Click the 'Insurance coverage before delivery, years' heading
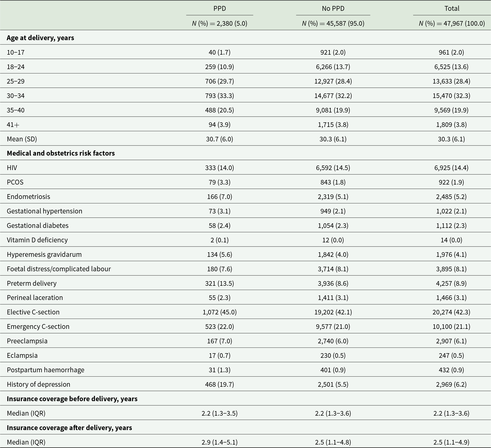491x448 pixels. coord(72,399)
